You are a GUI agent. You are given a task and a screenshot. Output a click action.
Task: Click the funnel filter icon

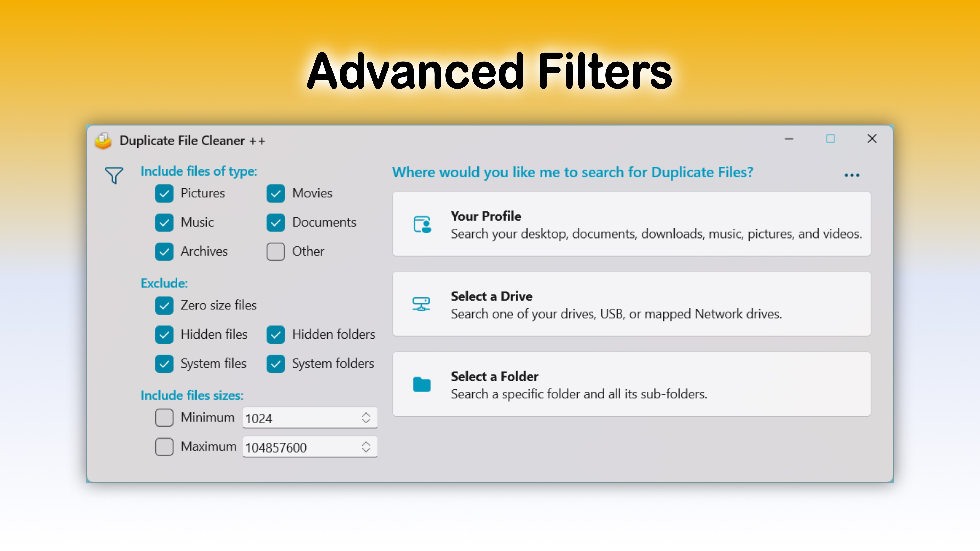point(114,175)
